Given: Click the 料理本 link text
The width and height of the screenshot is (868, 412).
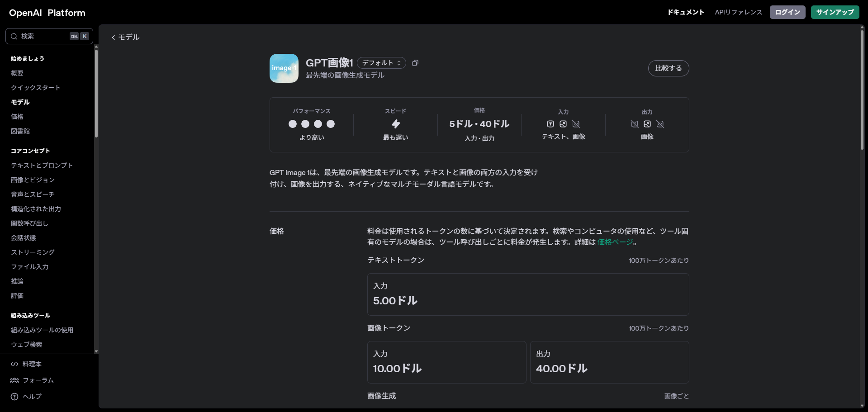Looking at the screenshot, I should click(32, 364).
